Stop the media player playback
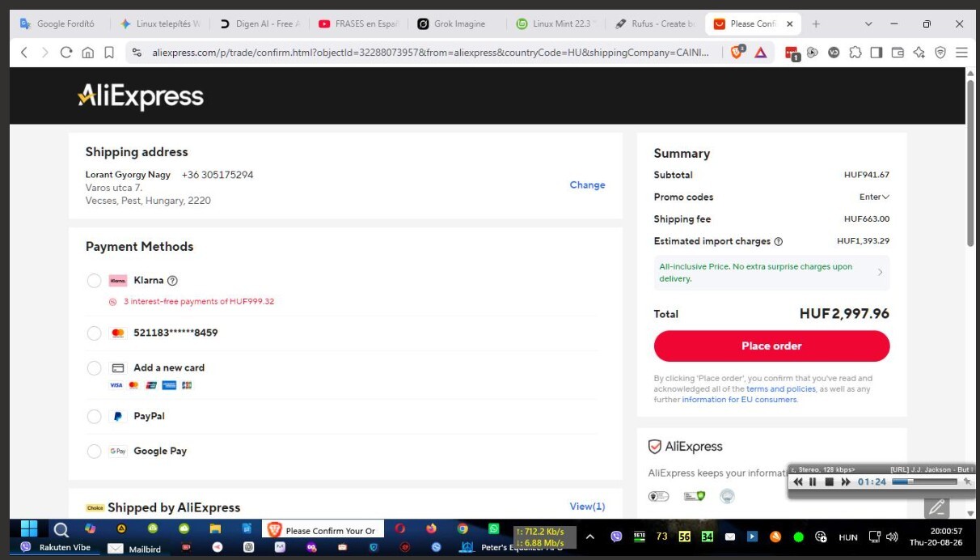 [x=829, y=482]
